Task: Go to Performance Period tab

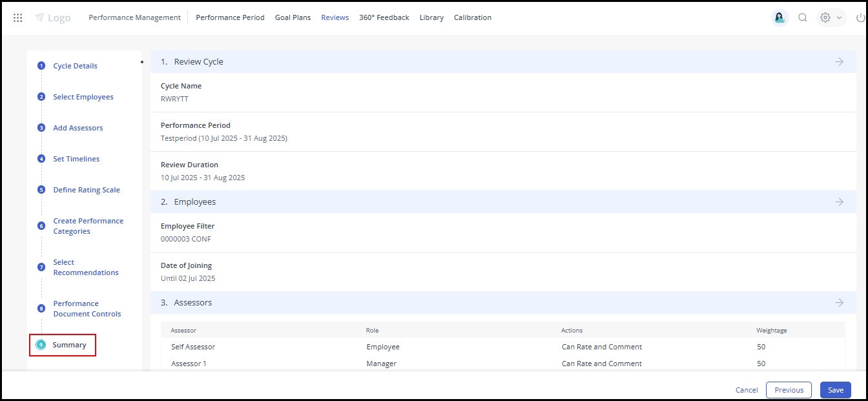Action: click(x=230, y=17)
